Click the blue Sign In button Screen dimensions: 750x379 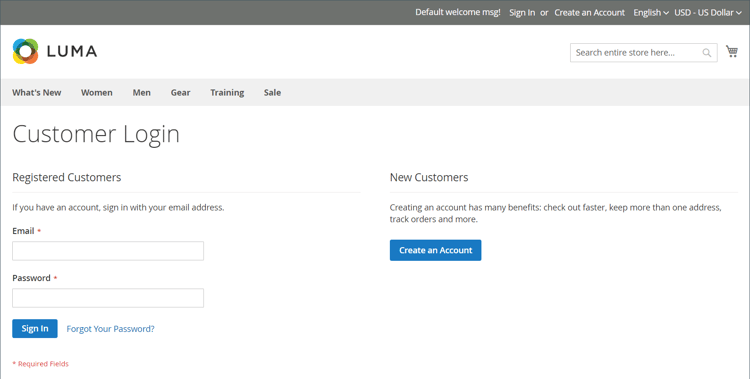tap(35, 328)
